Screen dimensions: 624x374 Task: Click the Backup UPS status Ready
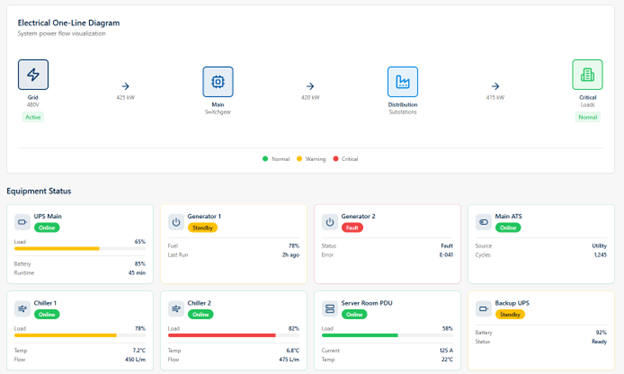coord(599,342)
